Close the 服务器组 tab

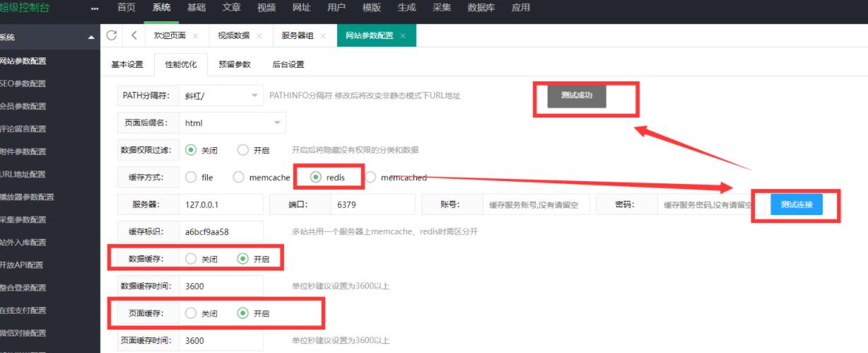[x=322, y=35]
